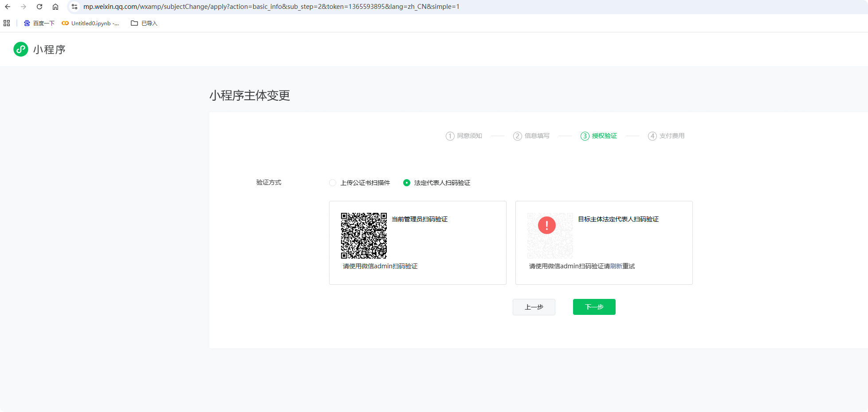The image size is (868, 412).
Task: Click the 刷新 link to refresh QR code
Action: coord(616,266)
